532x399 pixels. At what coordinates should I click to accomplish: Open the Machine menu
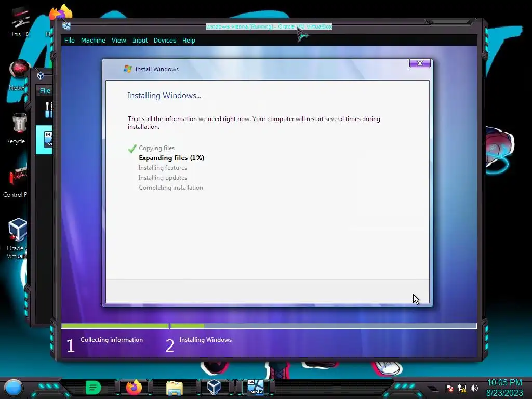[x=93, y=41]
